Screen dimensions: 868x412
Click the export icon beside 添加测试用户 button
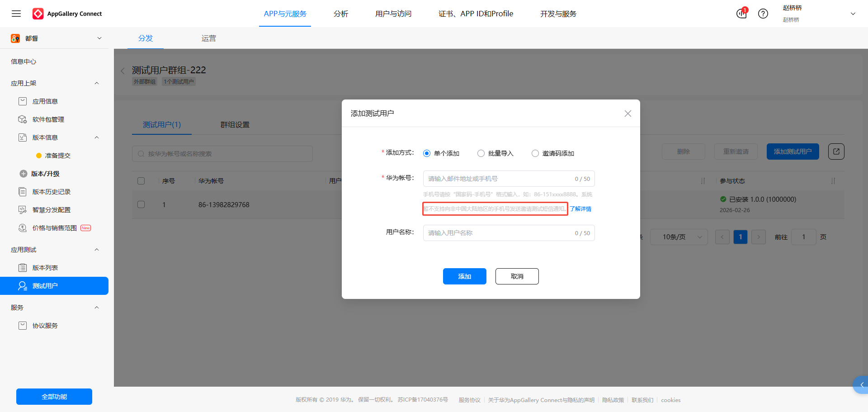[x=836, y=152]
